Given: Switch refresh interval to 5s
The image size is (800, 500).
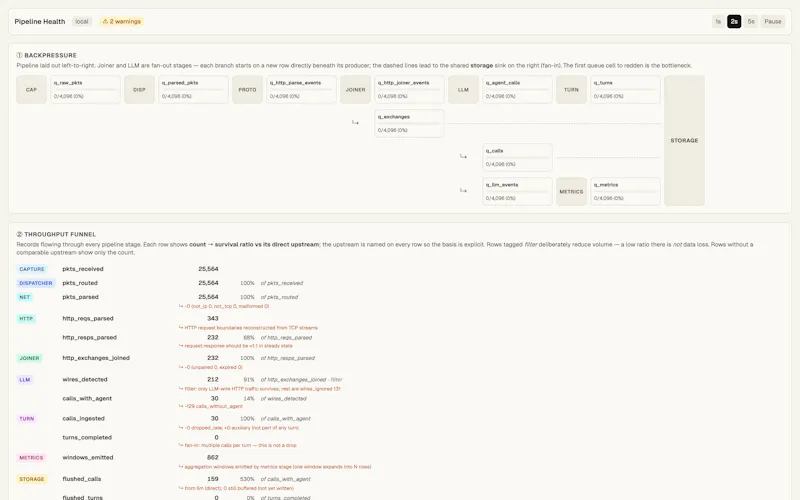Looking at the screenshot, I should (751, 21).
